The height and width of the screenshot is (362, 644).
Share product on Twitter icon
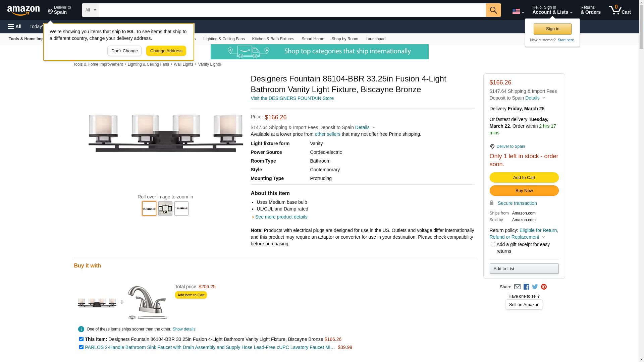pyautogui.click(x=535, y=287)
